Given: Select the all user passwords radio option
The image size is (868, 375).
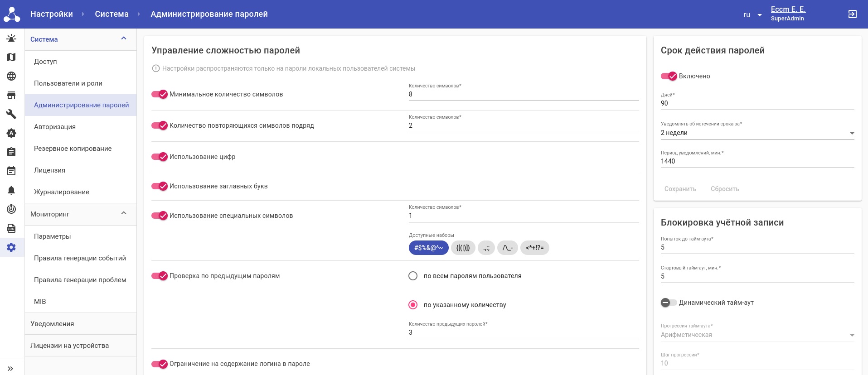Looking at the screenshot, I should [x=413, y=276].
